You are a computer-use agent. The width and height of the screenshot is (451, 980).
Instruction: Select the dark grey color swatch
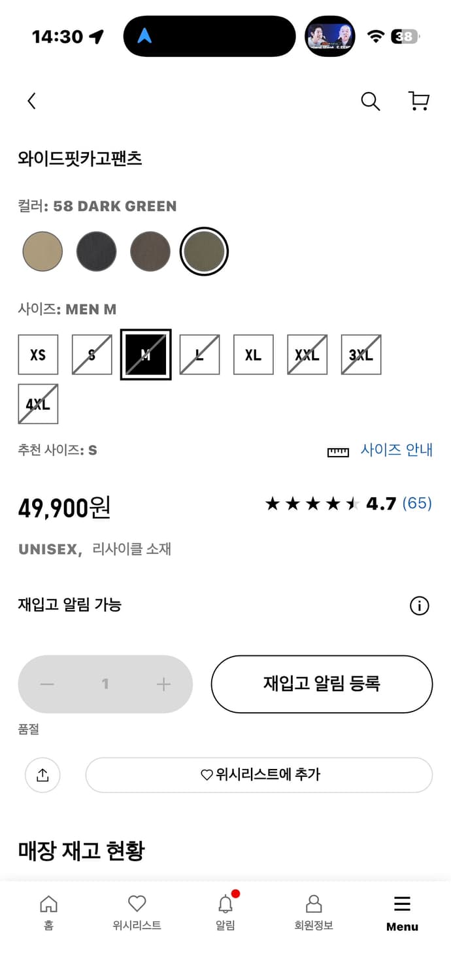pyautogui.click(x=96, y=251)
